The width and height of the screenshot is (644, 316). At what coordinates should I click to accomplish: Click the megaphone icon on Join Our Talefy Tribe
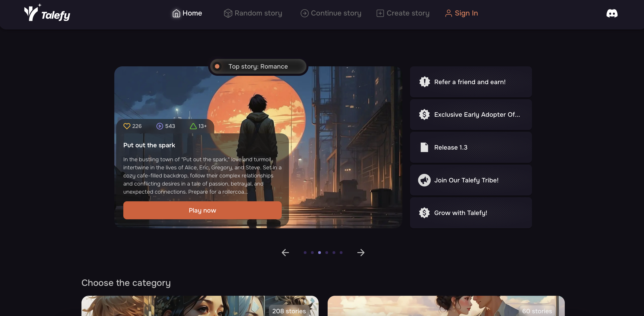pos(424,180)
